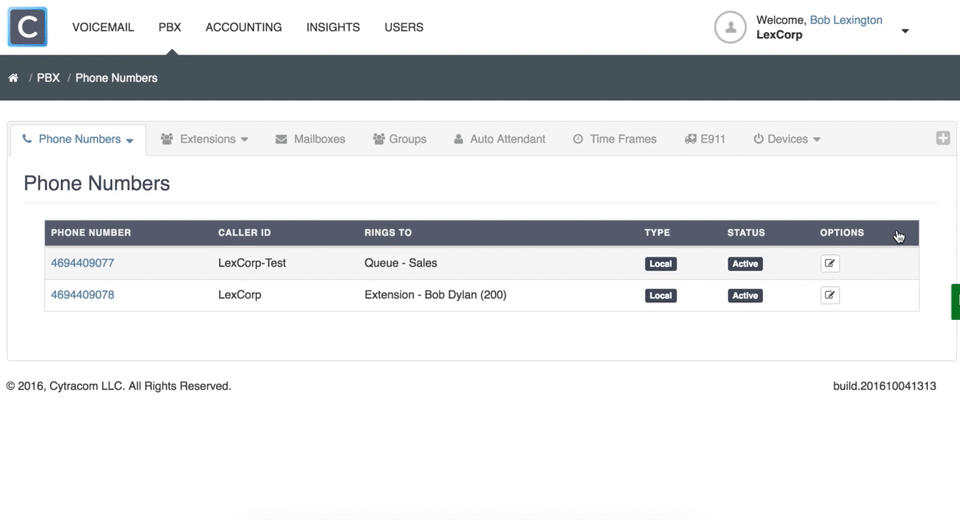
Task: Go to PBX in breadcrumb
Action: [x=48, y=78]
